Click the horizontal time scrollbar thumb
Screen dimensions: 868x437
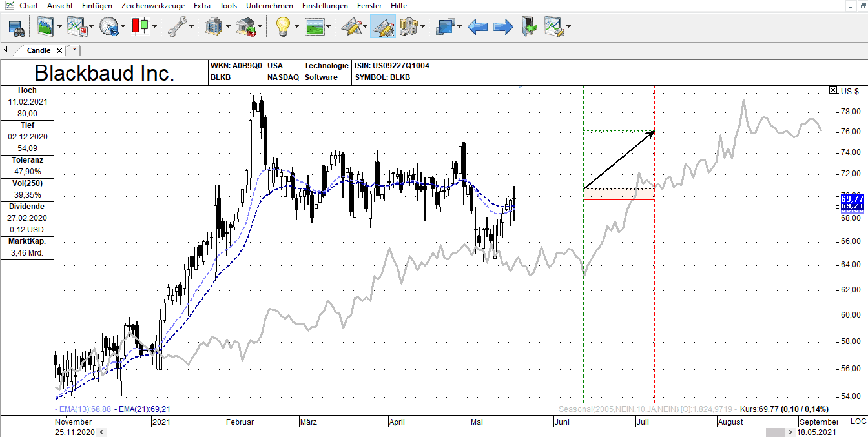pos(774,432)
